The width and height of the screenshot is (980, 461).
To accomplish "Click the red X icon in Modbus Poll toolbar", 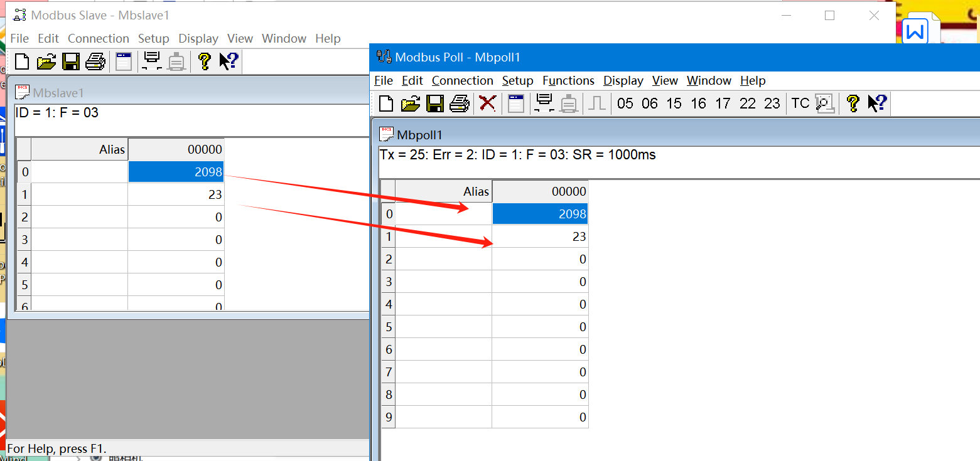I will click(x=487, y=103).
